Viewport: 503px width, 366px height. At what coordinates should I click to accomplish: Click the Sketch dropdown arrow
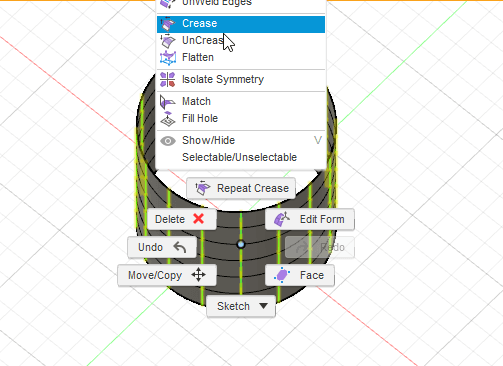(263, 306)
